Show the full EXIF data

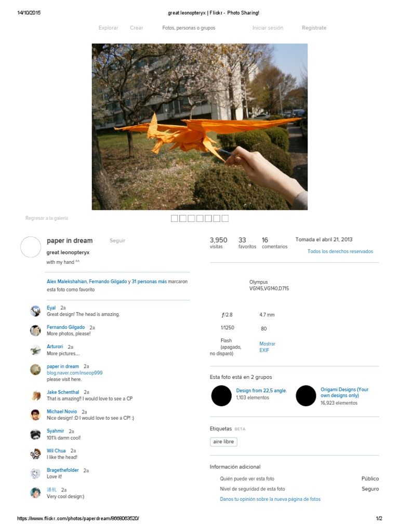point(268,347)
